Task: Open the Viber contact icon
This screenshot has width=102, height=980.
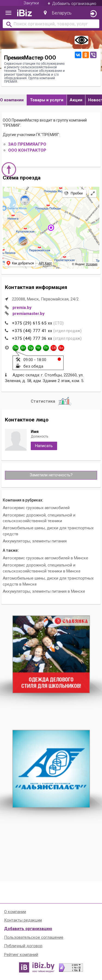Action: click(x=93, y=55)
